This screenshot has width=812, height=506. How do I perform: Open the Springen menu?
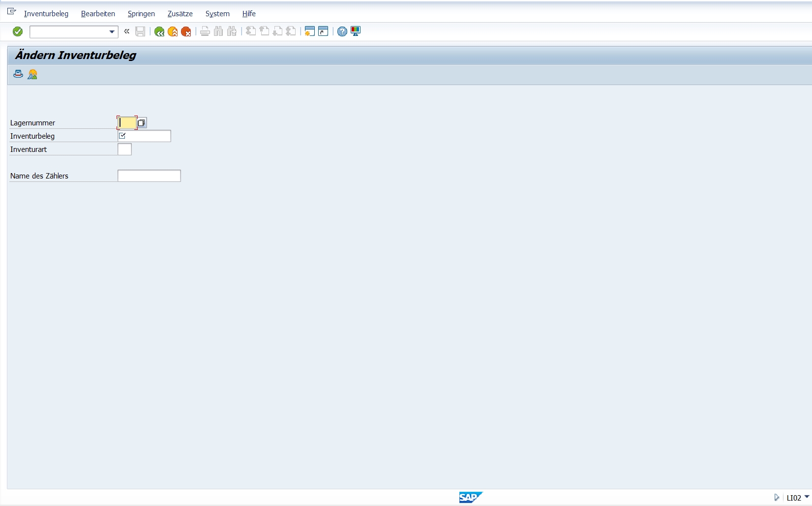point(141,14)
